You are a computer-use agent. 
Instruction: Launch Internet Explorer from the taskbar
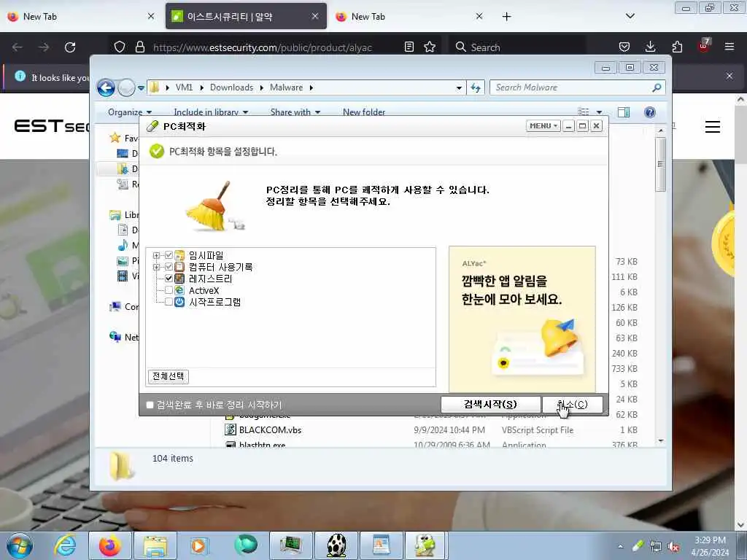click(x=65, y=545)
